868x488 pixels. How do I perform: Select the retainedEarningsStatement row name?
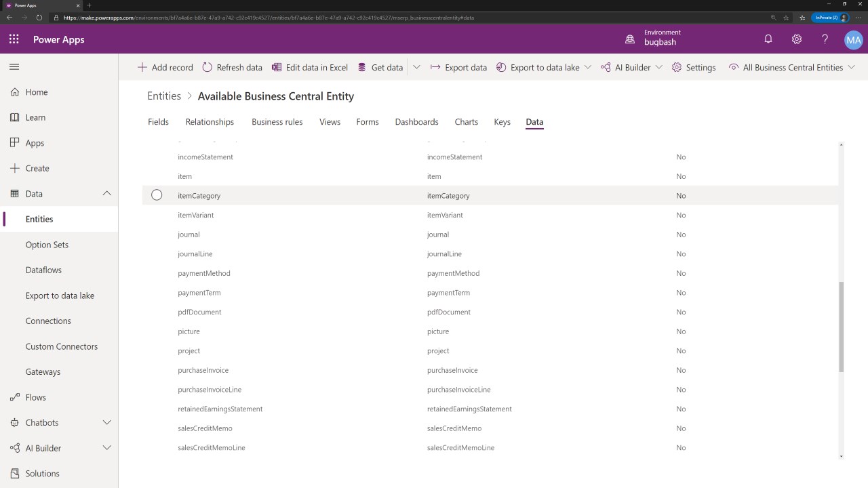coord(220,409)
